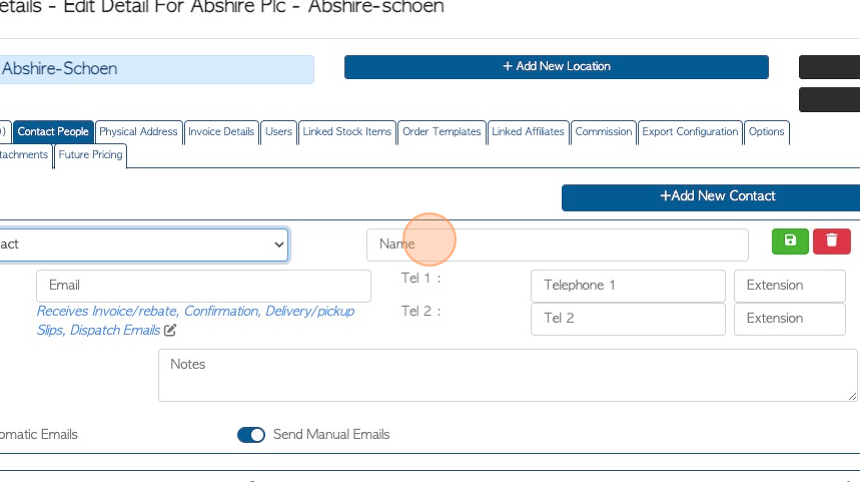Click the Add New Location button
Viewport: 860px width, 482px height.
556,66
